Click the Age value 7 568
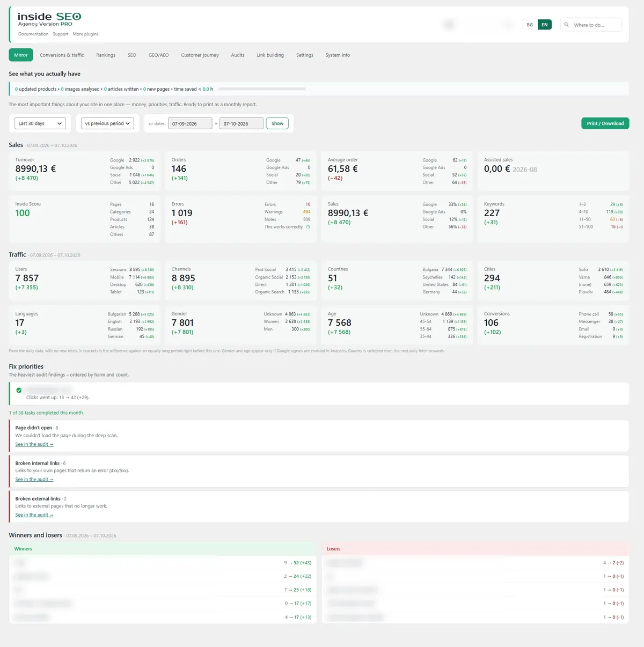This screenshot has height=647, width=644. [x=340, y=322]
